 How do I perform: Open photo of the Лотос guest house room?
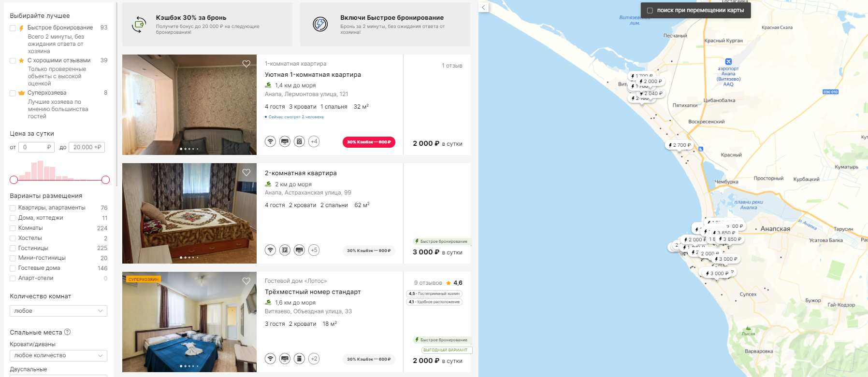[x=189, y=322]
